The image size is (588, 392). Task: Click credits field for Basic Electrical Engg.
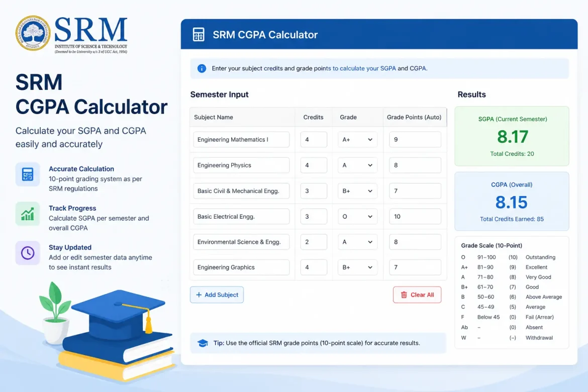pos(314,217)
